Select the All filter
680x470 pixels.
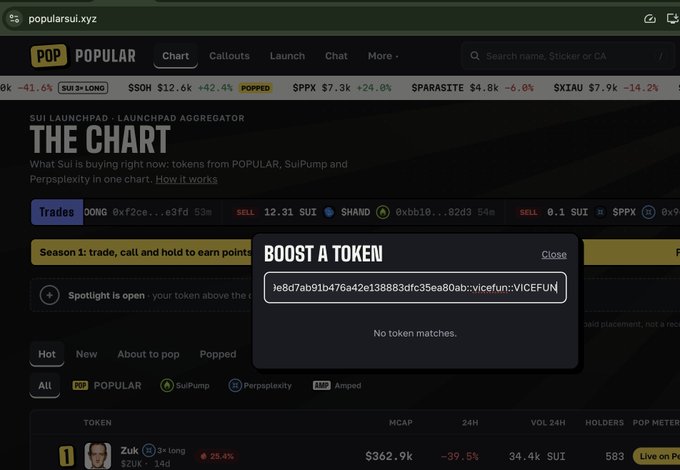point(45,385)
